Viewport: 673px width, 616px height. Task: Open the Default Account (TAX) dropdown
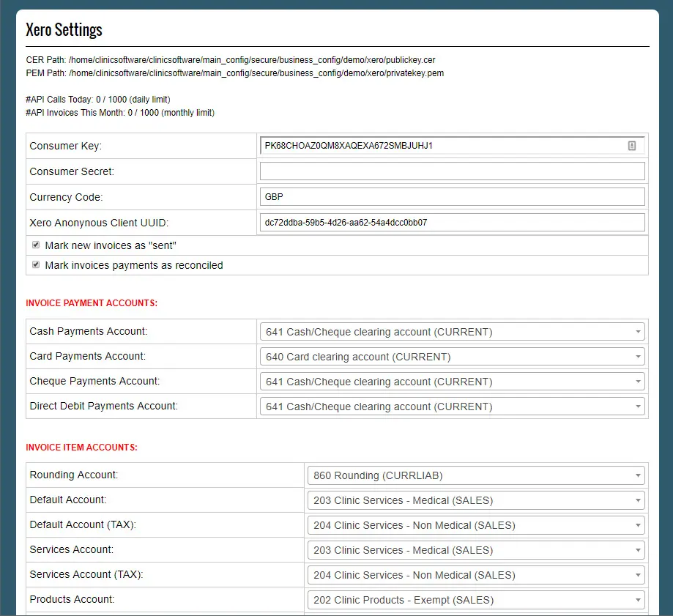point(476,525)
